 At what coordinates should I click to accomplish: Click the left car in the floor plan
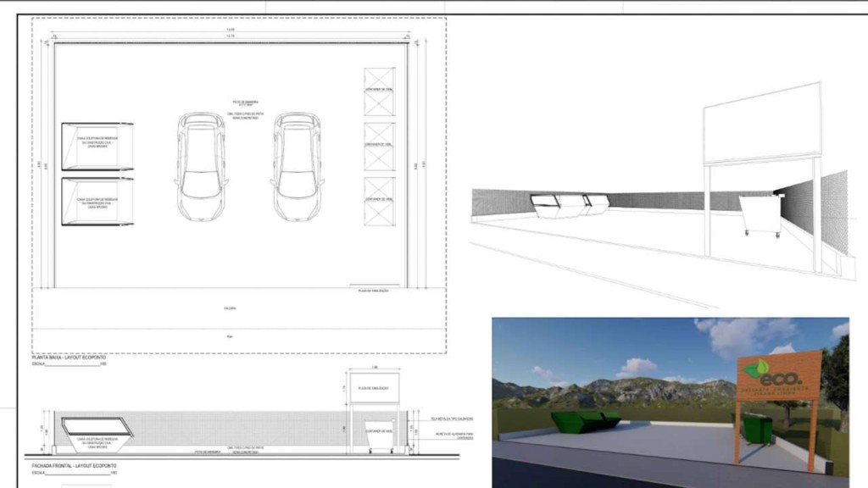pyautogui.click(x=202, y=166)
